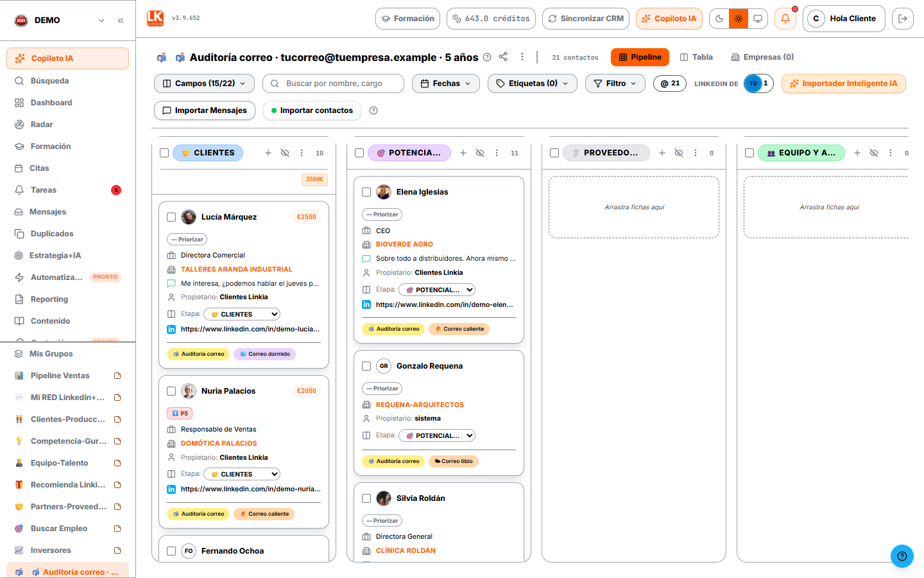Tick the Lucía Márquez card checkbox
Image resolution: width=924 pixels, height=578 pixels.
tap(171, 217)
